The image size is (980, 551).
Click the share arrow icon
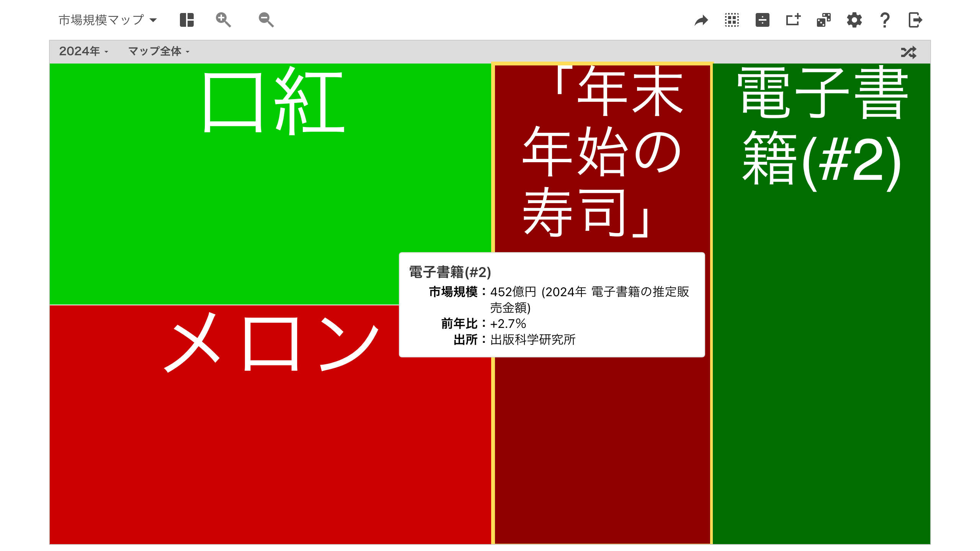tap(701, 20)
